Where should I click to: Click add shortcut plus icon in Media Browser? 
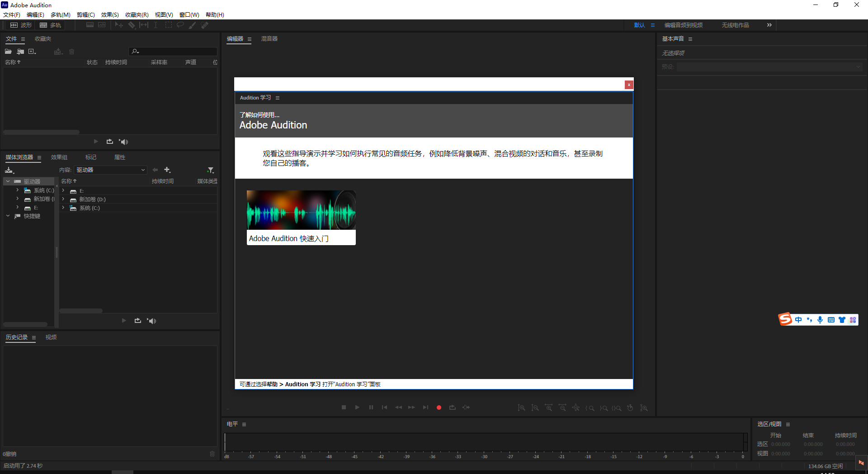pos(167,170)
